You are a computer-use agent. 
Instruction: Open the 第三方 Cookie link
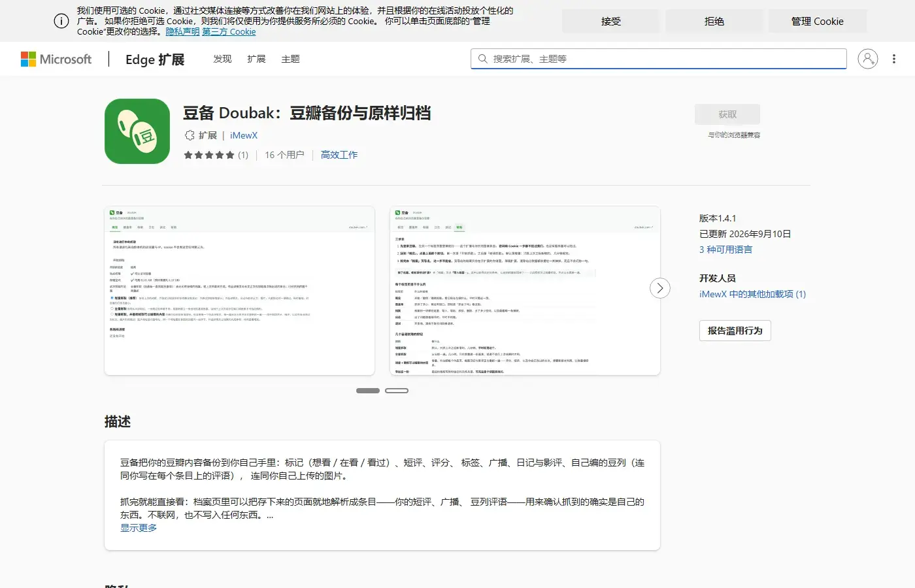coord(229,31)
